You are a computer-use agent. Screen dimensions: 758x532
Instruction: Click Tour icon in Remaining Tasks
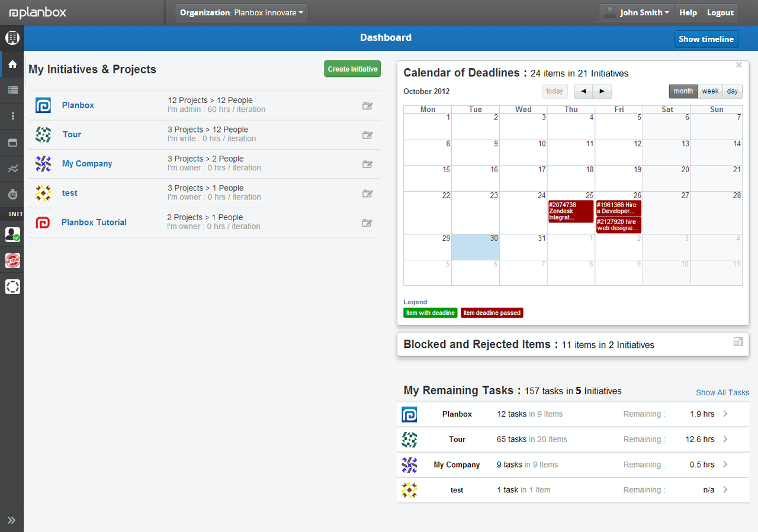[409, 440]
